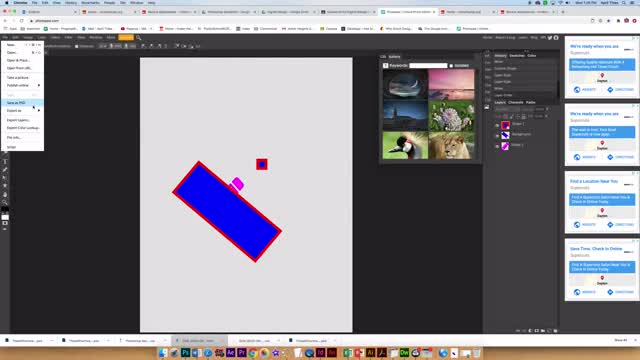Choose Save as PSD from File menu
This screenshot has height=360, width=640.
[22, 103]
